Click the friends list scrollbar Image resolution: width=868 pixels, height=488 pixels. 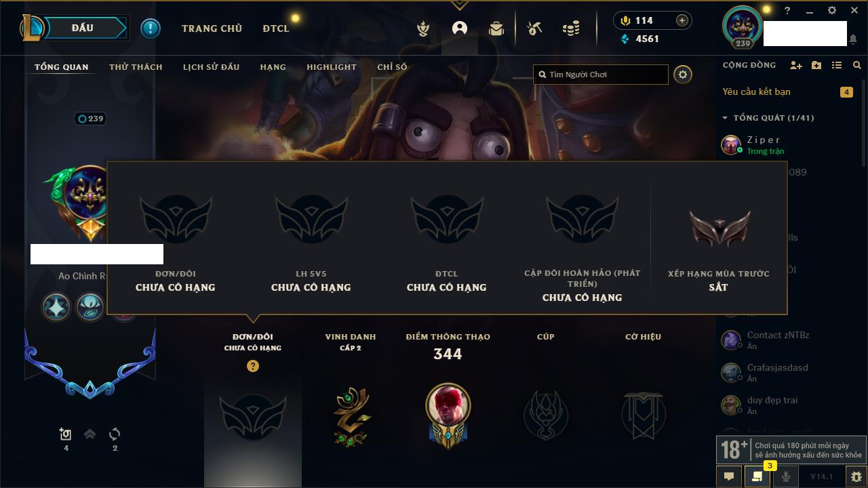(x=864, y=122)
